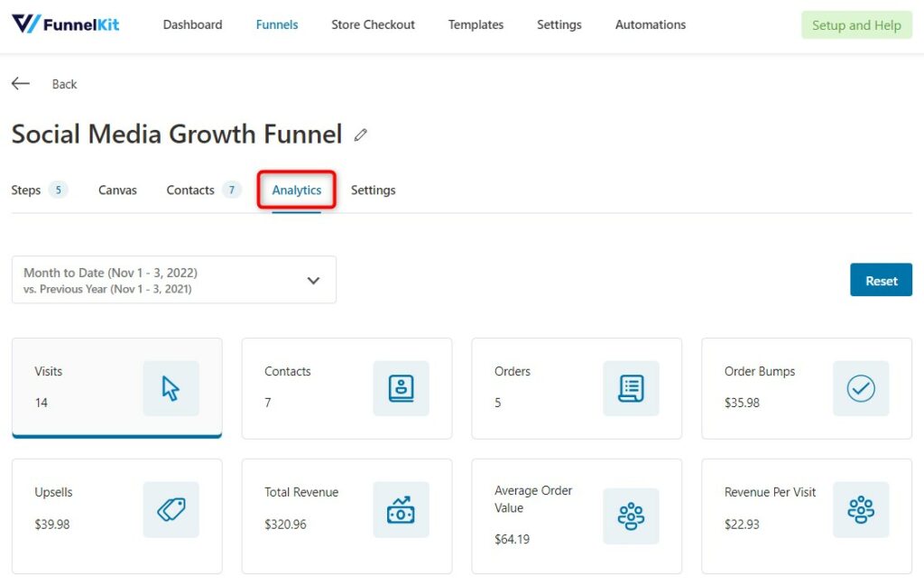Click the Social Media Growth Funnel title
This screenshot has width=924, height=585.
177,134
